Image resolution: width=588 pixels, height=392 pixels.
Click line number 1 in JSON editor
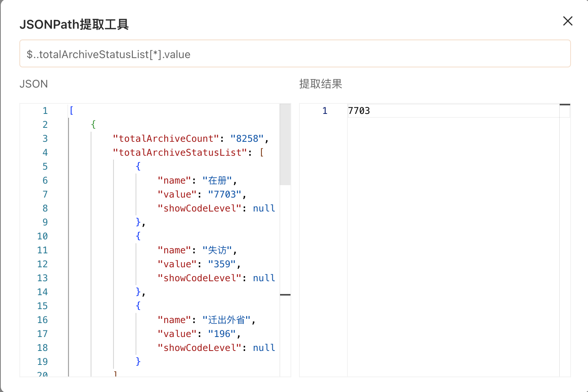45,111
